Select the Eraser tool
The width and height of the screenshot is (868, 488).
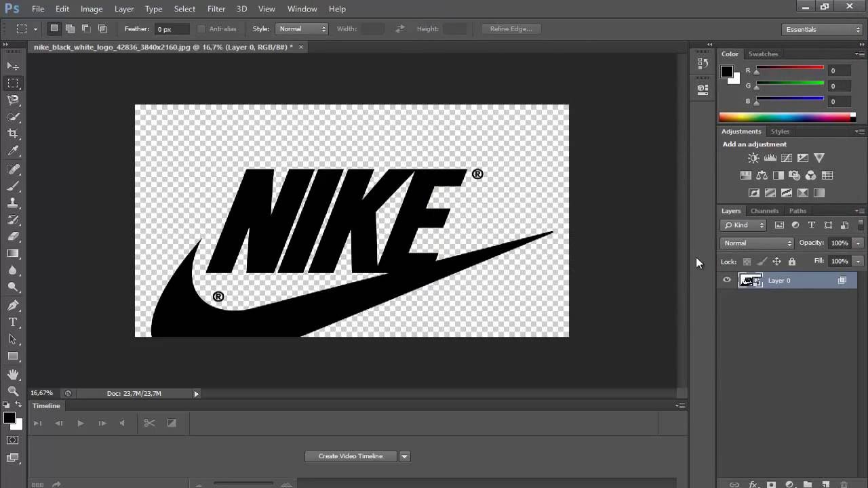(x=13, y=237)
